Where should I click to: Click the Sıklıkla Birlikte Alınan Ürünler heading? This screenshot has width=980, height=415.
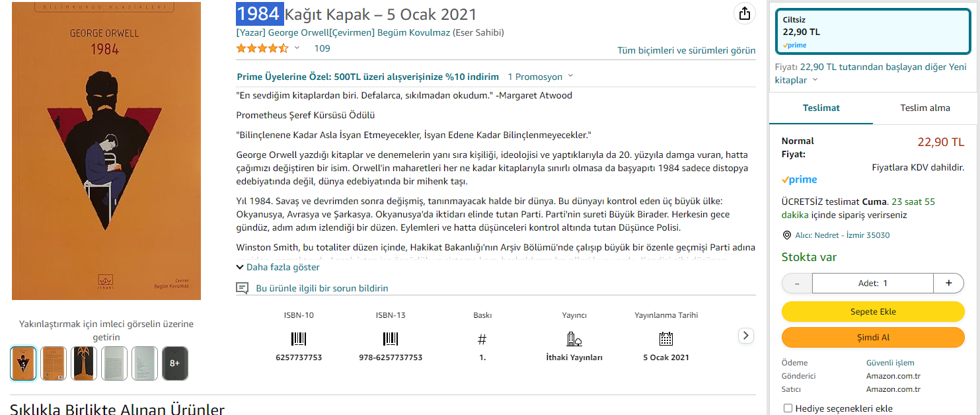tap(117, 409)
